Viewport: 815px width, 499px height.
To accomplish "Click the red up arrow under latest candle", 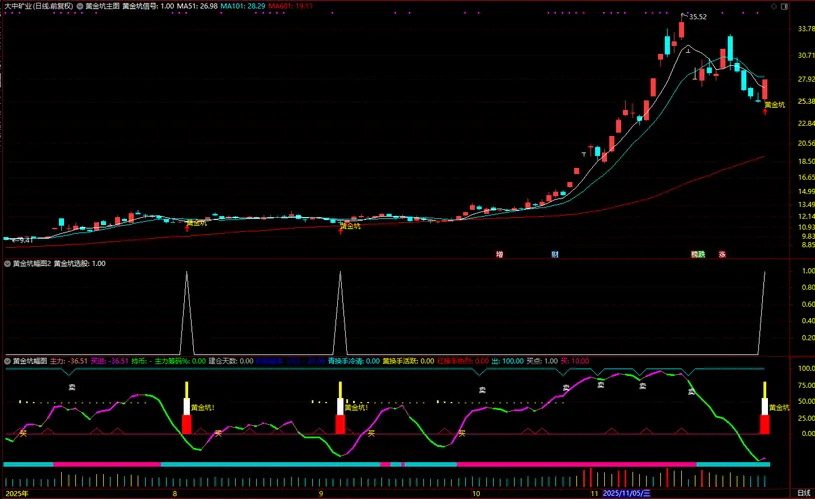I will click(x=765, y=111).
